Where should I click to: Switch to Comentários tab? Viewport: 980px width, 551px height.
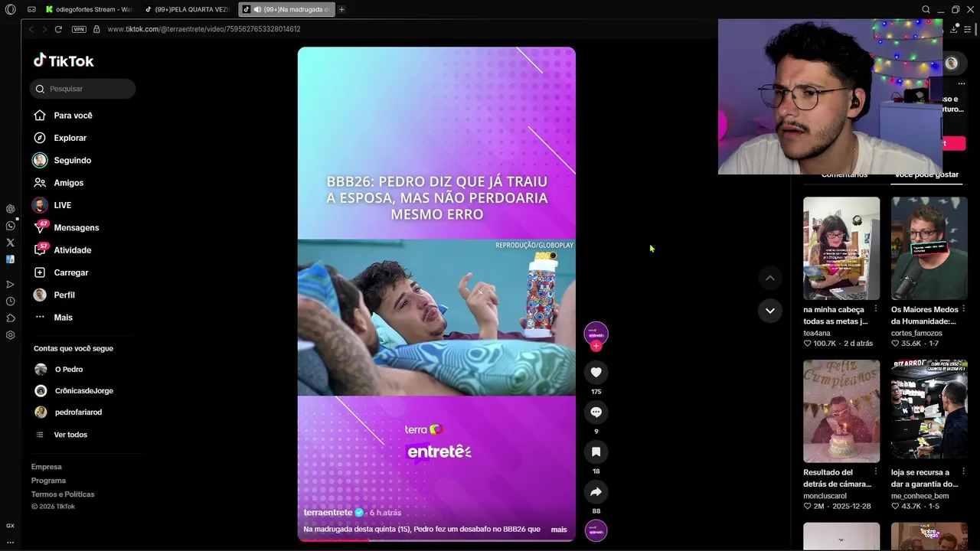pos(844,175)
